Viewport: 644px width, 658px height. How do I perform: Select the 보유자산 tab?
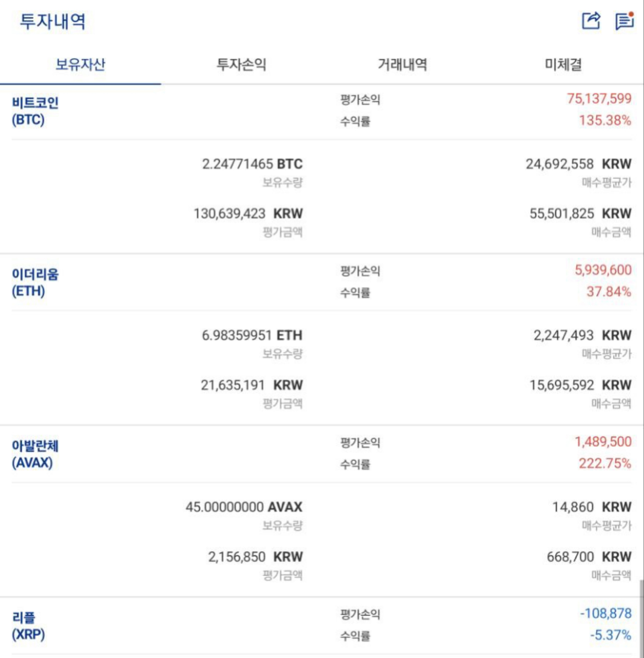click(x=80, y=64)
